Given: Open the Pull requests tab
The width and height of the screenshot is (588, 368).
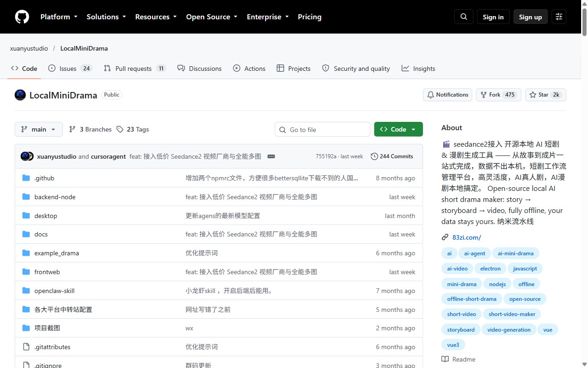Looking at the screenshot, I should click(x=135, y=69).
